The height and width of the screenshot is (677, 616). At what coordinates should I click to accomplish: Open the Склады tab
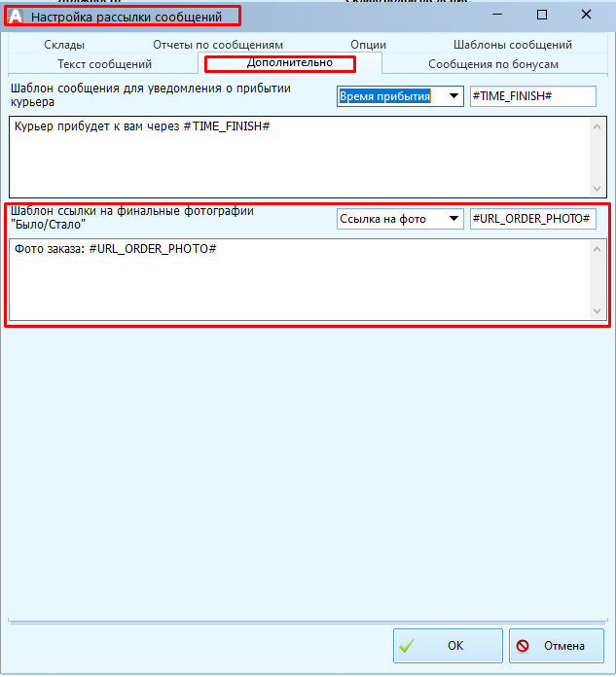(64, 45)
